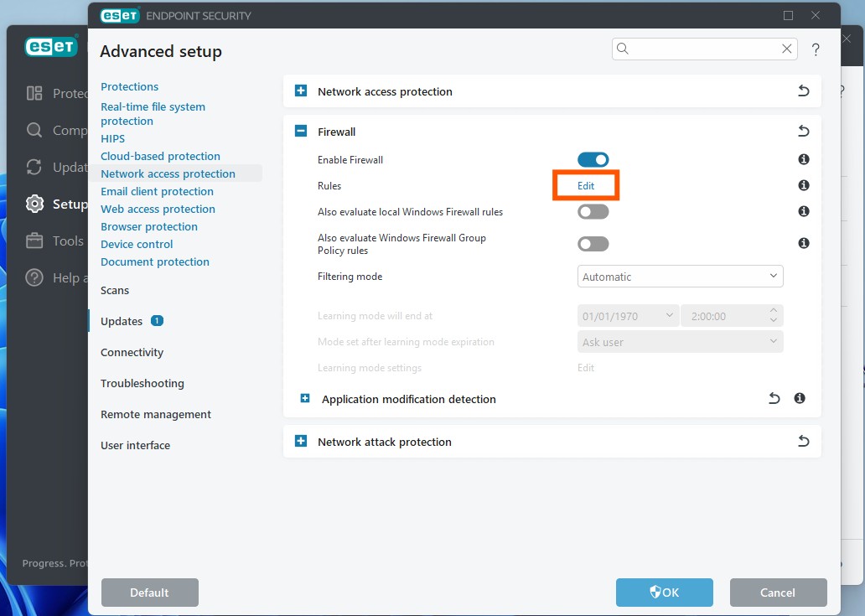The height and width of the screenshot is (616, 865).
Task: Clear the search box with X icon
Action: tap(786, 49)
